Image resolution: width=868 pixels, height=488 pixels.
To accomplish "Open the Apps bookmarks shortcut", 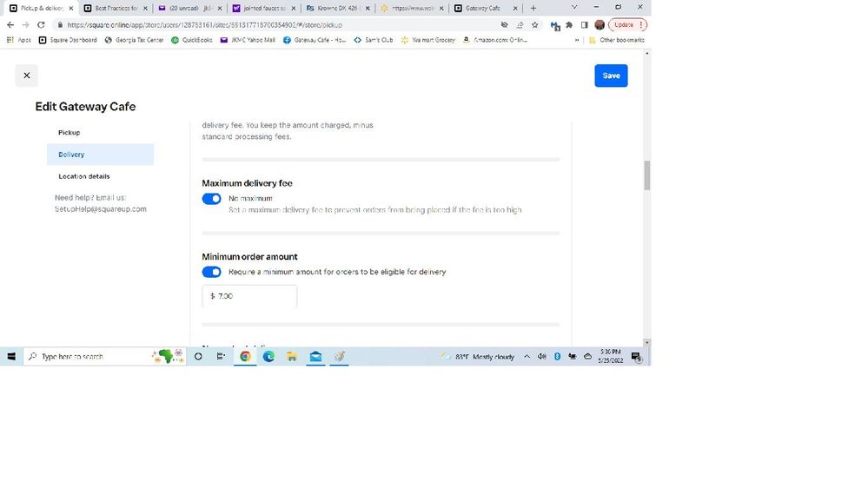I will (19, 40).
